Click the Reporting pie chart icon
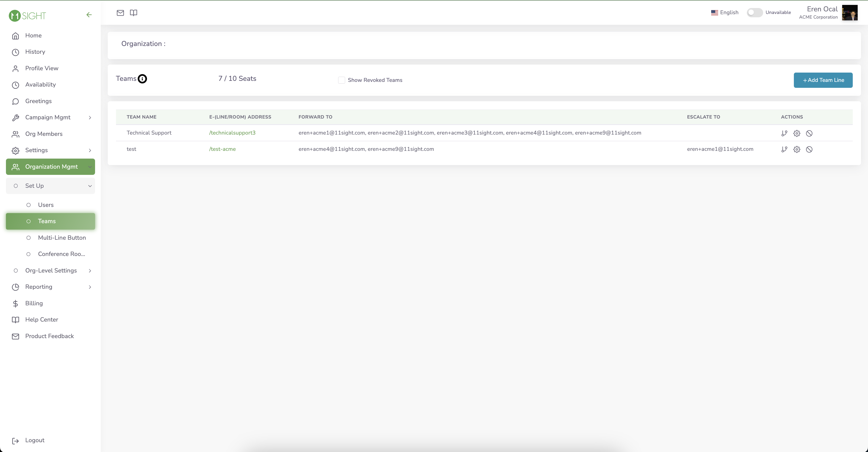This screenshot has width=868, height=452. coord(16,287)
